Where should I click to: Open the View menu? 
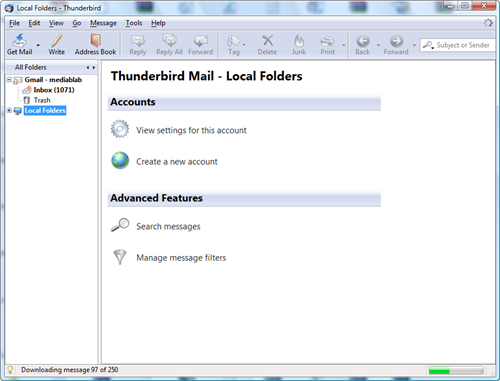(56, 23)
